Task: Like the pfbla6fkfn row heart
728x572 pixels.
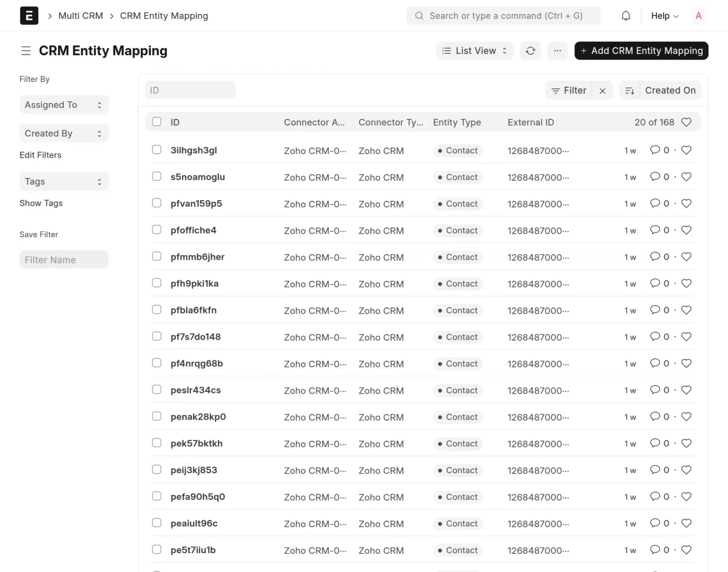Action: tap(686, 311)
